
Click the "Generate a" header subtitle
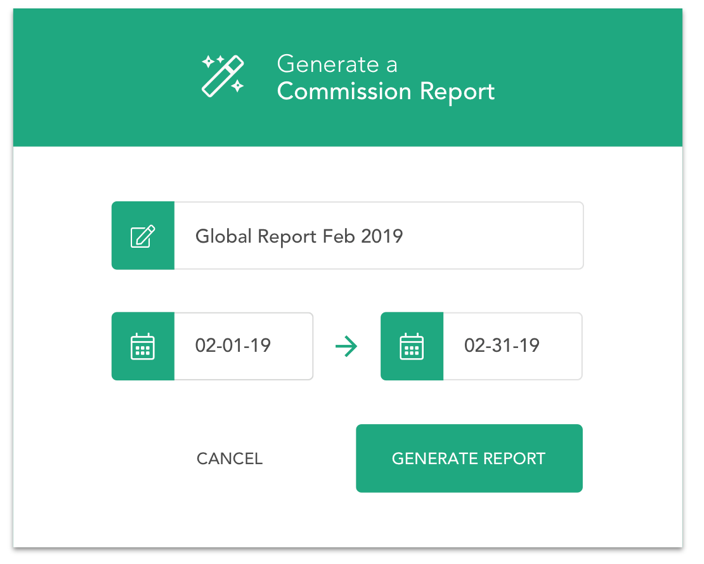[337, 64]
